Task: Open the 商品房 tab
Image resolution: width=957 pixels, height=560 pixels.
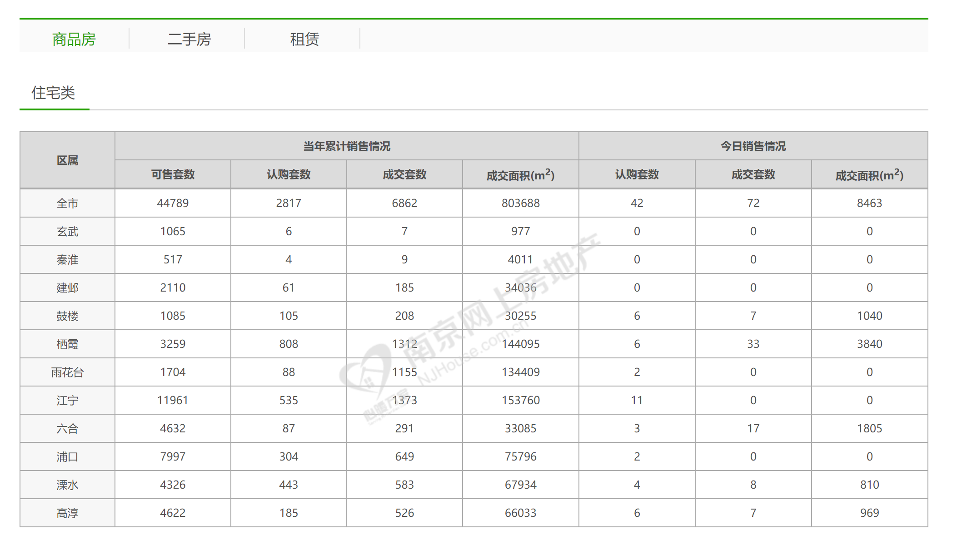Action: 74,40
